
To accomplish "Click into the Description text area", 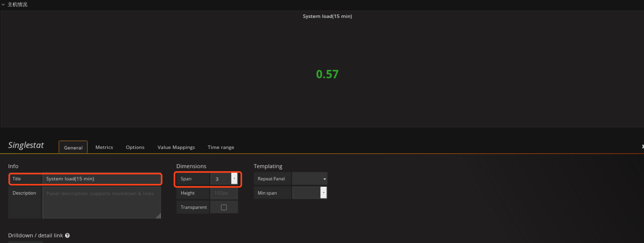I will pyautogui.click(x=101, y=202).
